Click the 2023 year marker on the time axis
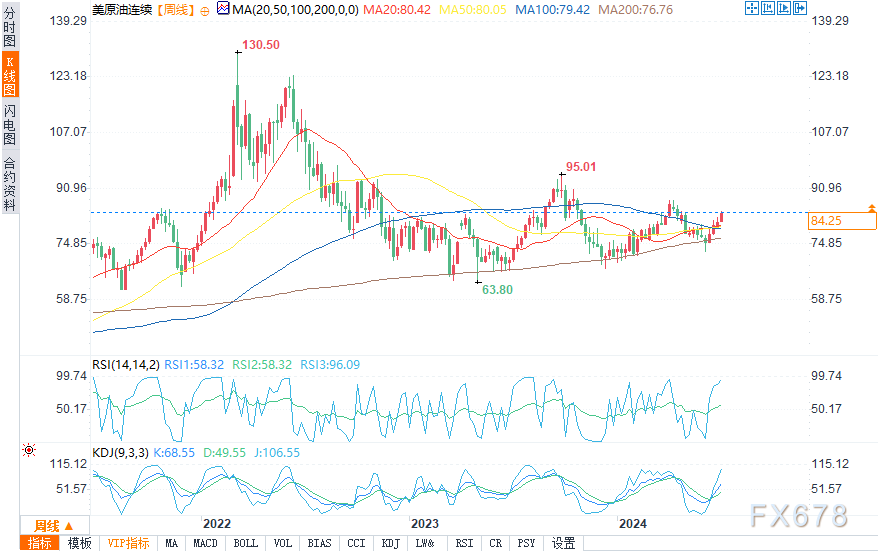Viewport: 878px width, 551px height. pos(424,524)
